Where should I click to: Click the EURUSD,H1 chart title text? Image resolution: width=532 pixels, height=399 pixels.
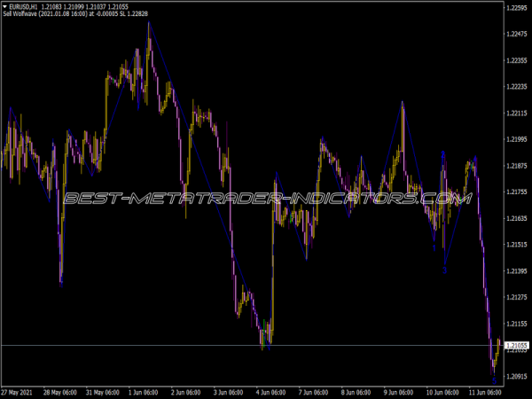point(24,8)
